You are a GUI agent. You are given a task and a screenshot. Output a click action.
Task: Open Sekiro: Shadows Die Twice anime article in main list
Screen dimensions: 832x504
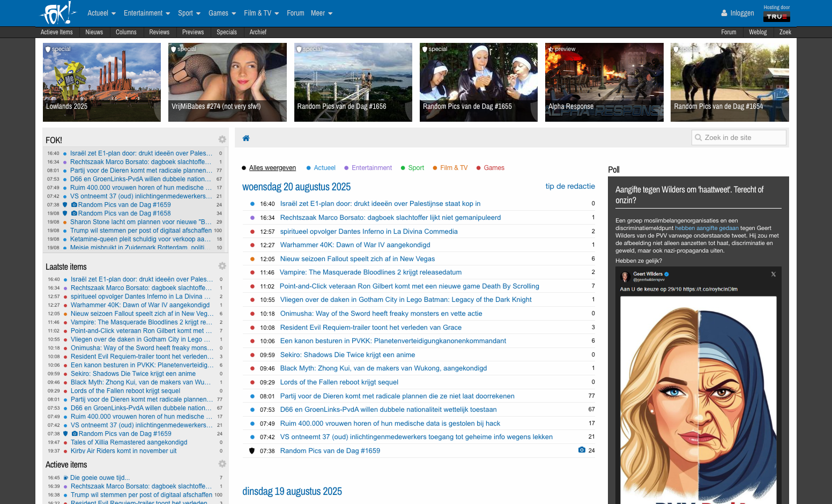click(347, 355)
